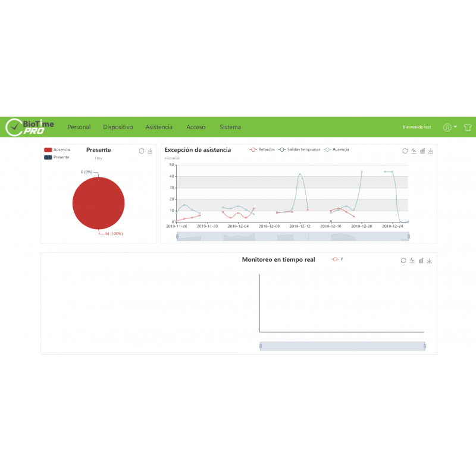Image resolution: width=476 pixels, height=476 pixels.
Task: Refresh the Excepción de asistencia chart
Action: [405, 151]
